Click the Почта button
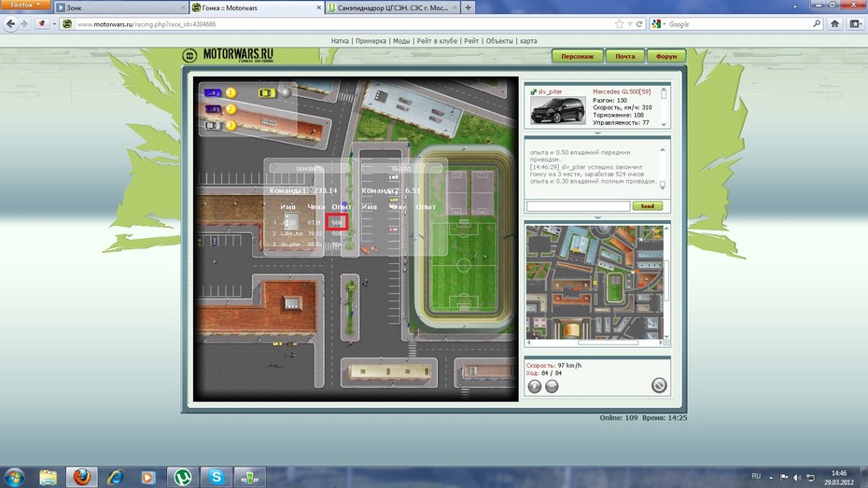868x488 pixels. (x=624, y=56)
